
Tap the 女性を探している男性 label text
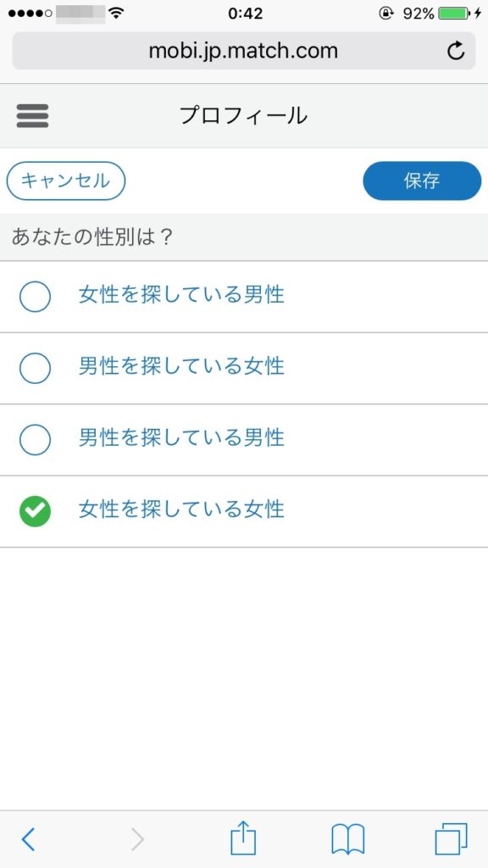[x=181, y=294]
